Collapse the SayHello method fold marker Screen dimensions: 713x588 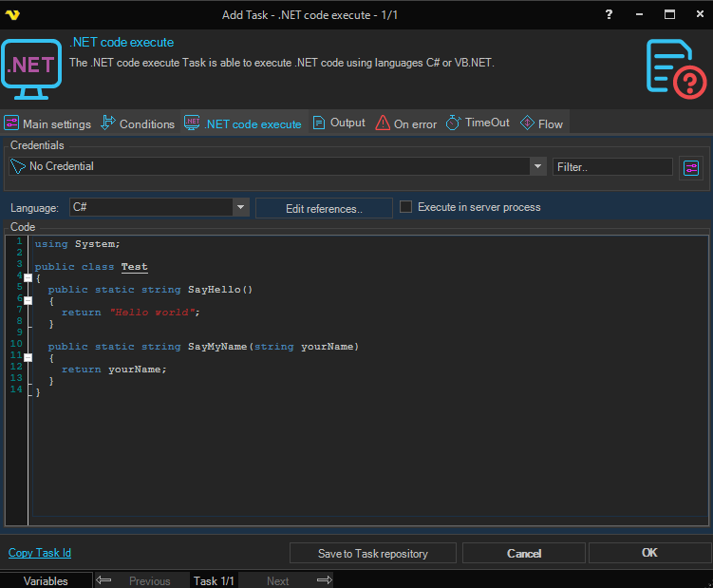click(28, 301)
